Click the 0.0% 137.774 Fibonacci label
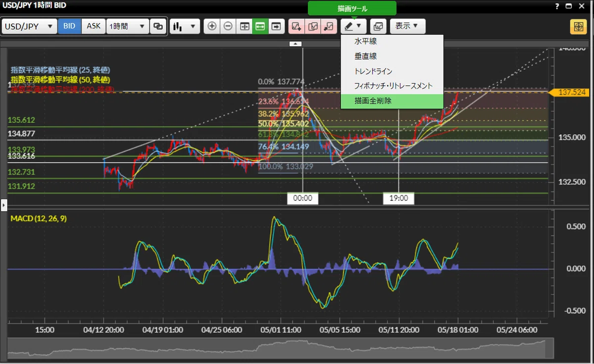The image size is (594, 364). (281, 82)
